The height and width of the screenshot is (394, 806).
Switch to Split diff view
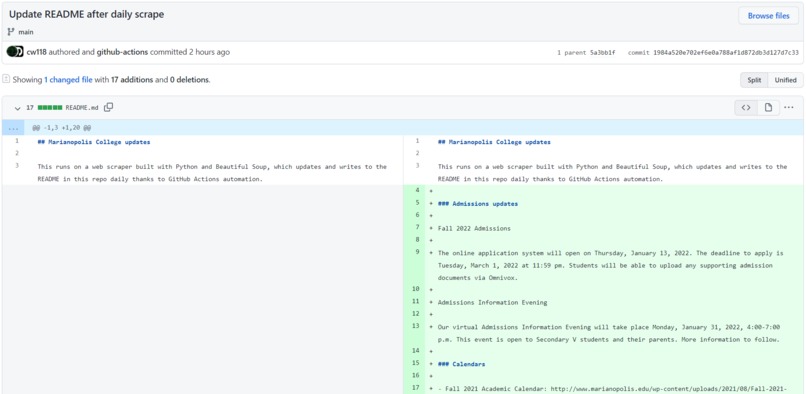click(x=754, y=80)
